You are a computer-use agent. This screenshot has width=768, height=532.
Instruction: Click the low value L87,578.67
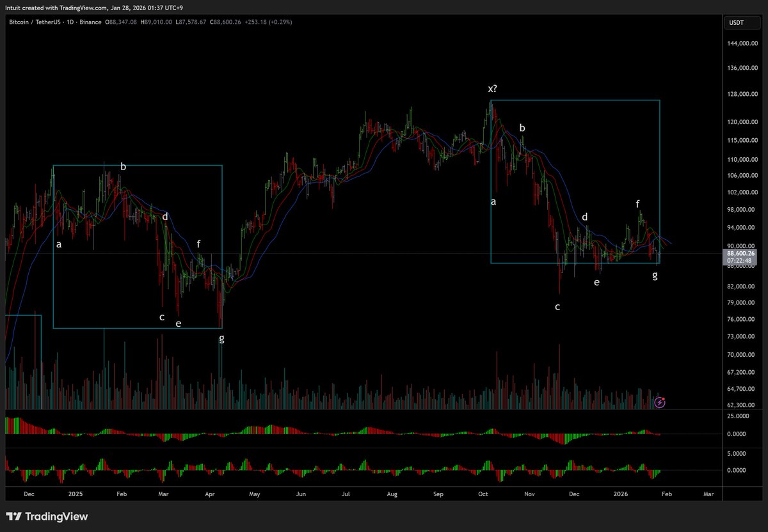click(191, 22)
